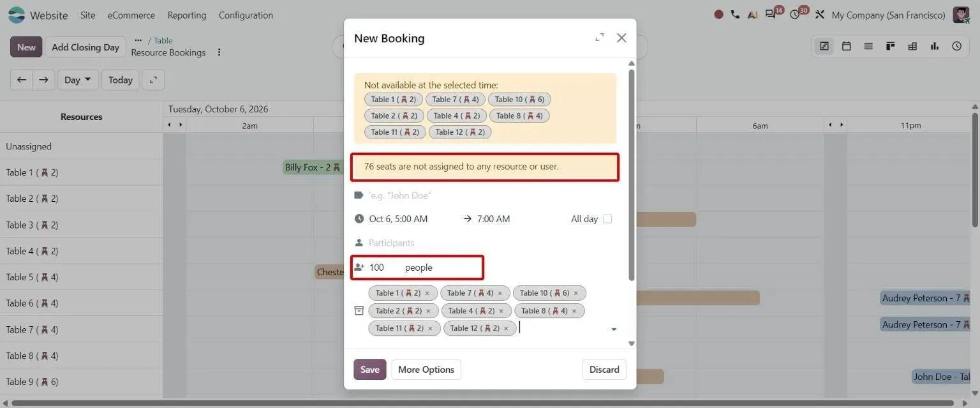Image resolution: width=980 pixels, height=408 pixels.
Task: Jump to Today in the Gantt view
Action: click(x=121, y=80)
